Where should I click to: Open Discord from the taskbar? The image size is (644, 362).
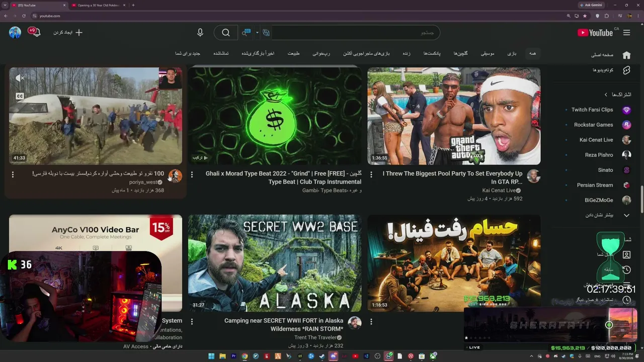tap(333, 356)
